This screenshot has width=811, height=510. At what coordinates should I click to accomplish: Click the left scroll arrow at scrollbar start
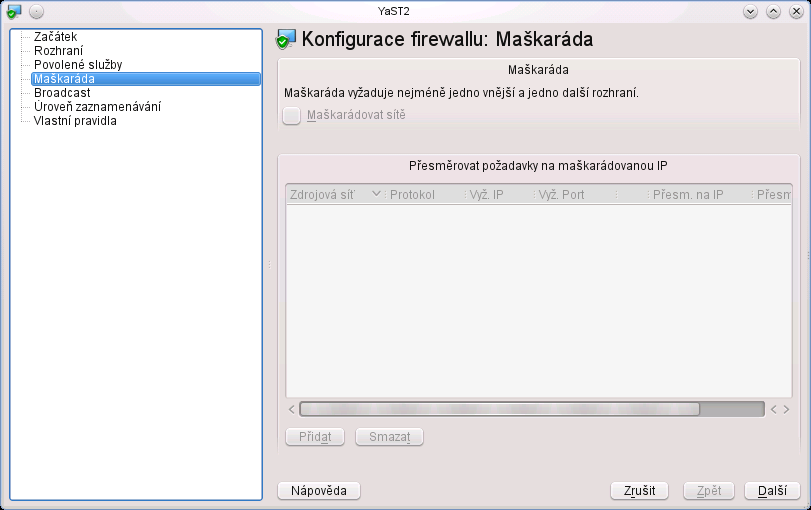tap(292, 409)
